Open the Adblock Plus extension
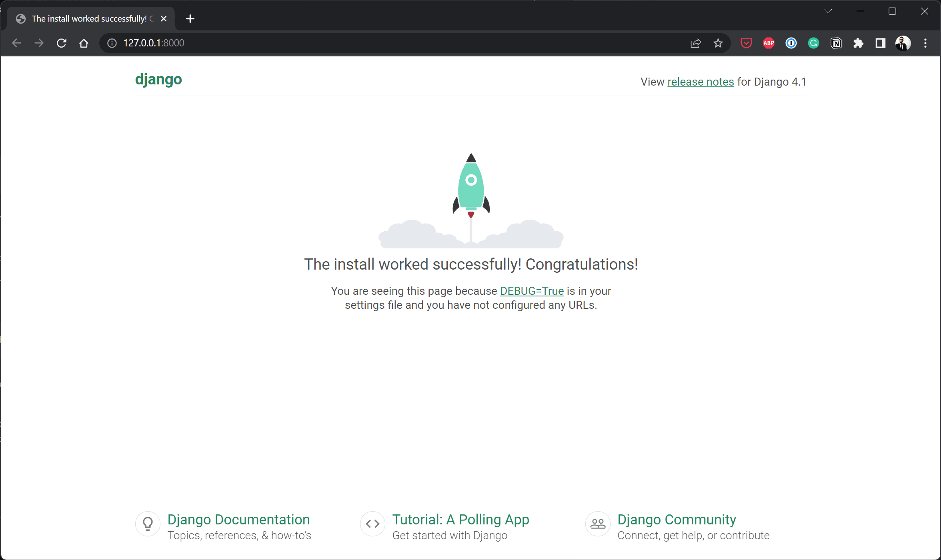 (768, 43)
